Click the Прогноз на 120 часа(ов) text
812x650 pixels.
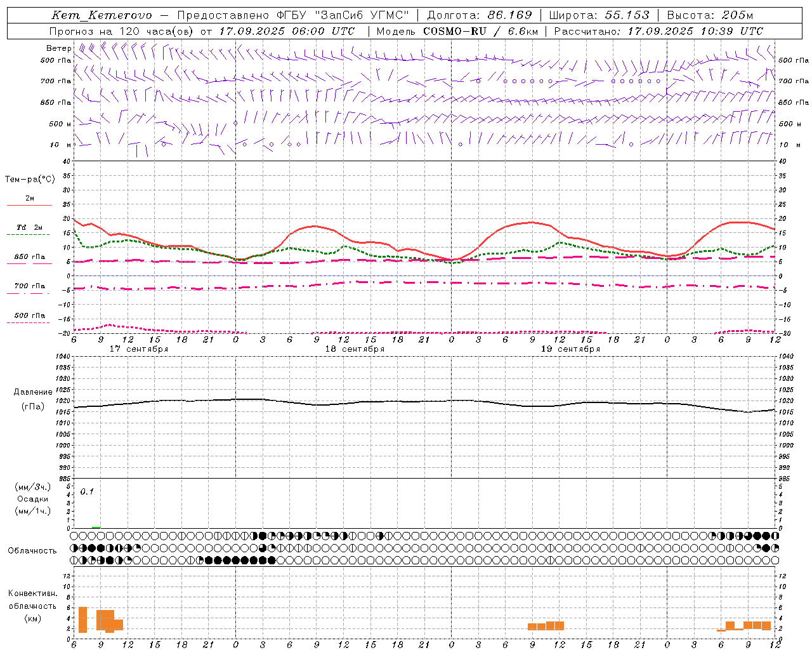tap(122, 31)
